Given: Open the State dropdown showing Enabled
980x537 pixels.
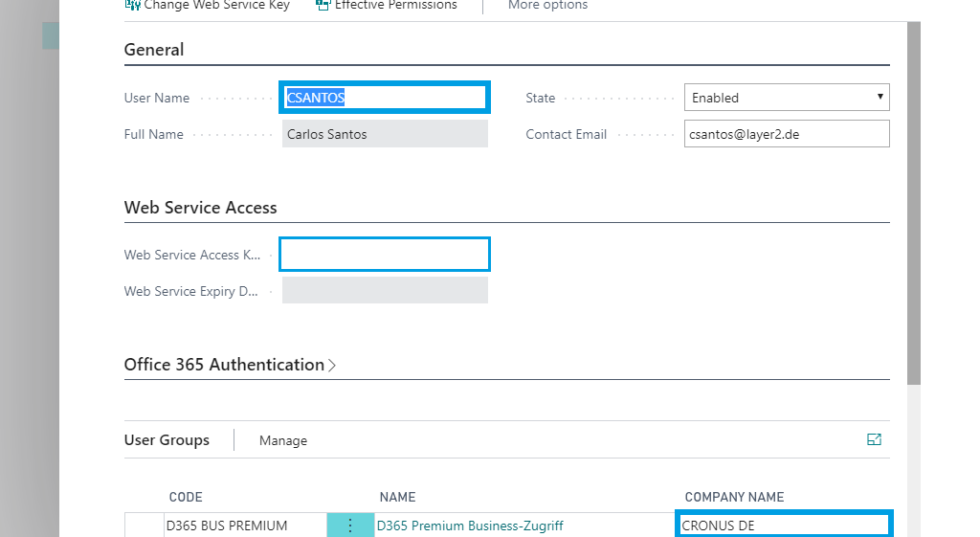Looking at the screenshot, I should (x=786, y=98).
